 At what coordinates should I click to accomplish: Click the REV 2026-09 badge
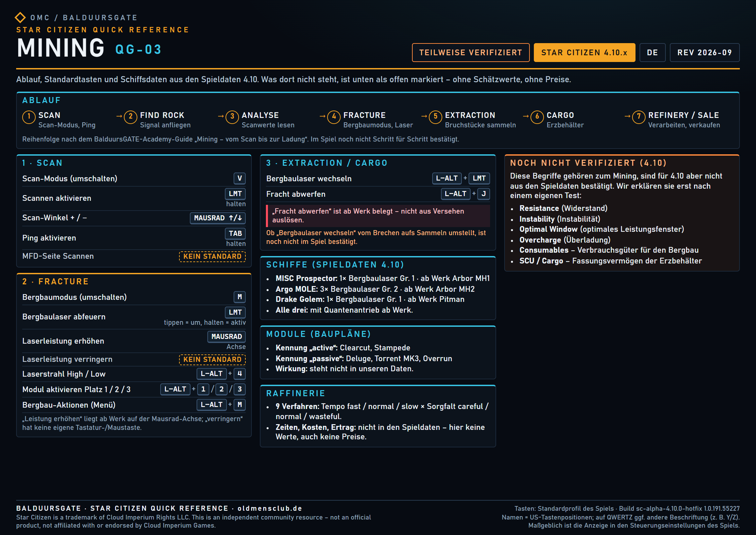[x=705, y=53]
